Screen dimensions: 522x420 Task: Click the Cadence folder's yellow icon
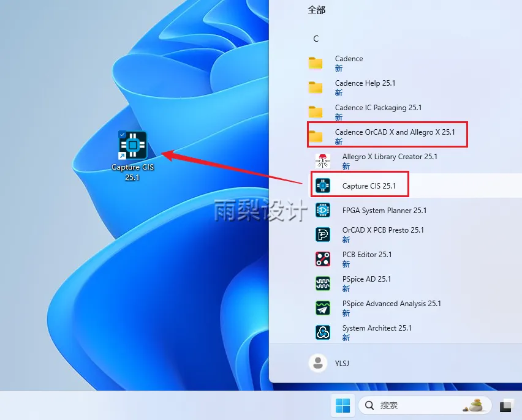coord(316,63)
